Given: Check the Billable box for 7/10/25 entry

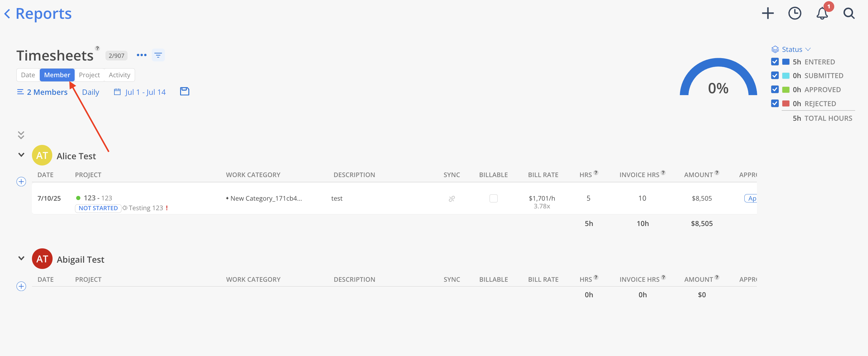Looking at the screenshot, I should tap(493, 199).
